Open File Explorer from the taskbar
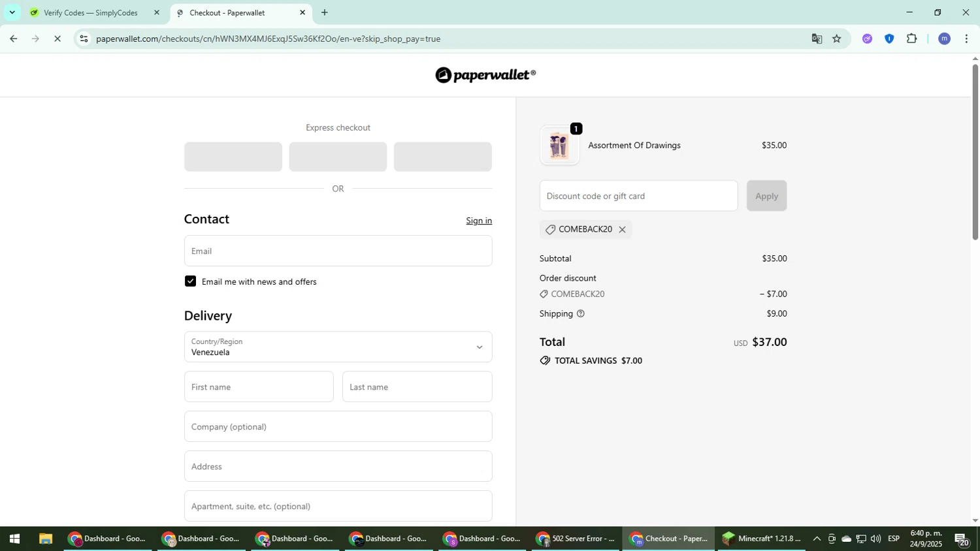980x551 pixels. 45,539
